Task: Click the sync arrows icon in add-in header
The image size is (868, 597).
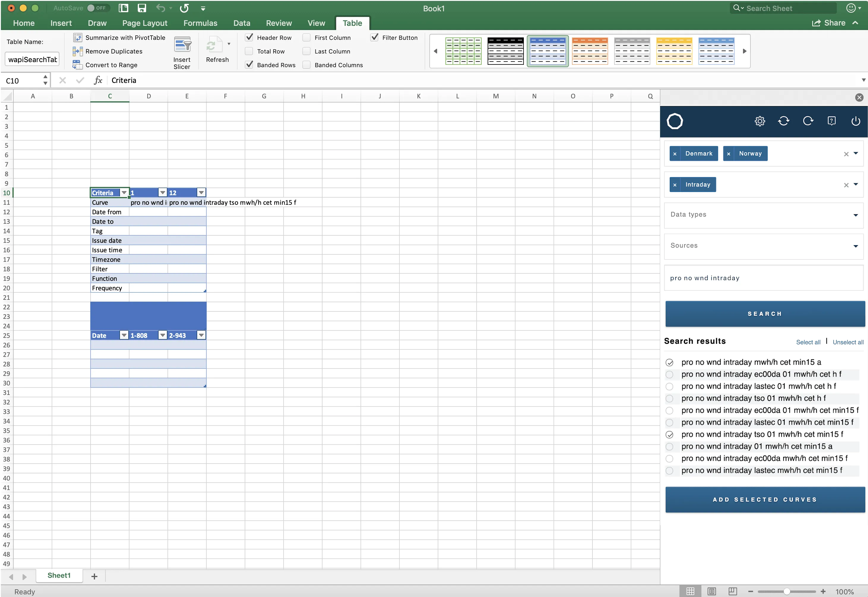Action: (x=784, y=121)
